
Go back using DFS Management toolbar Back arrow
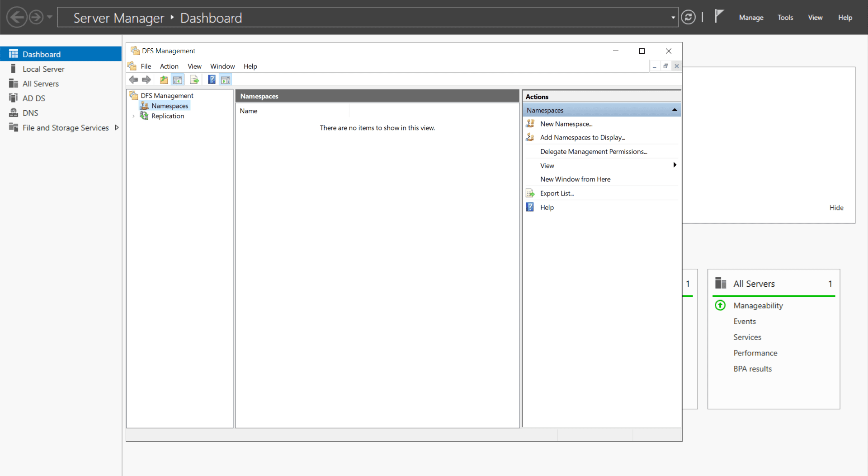coord(133,80)
